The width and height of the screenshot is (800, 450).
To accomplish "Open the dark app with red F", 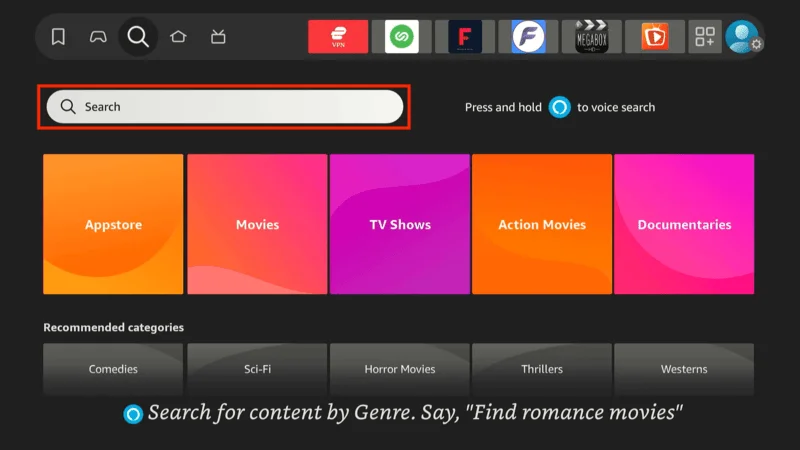I will pyautogui.click(x=465, y=37).
